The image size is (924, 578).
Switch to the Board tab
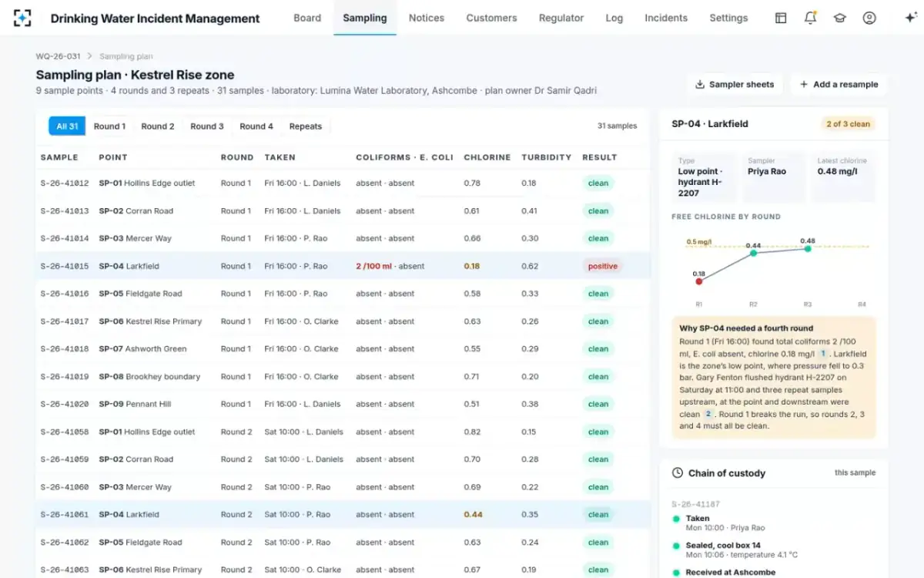(307, 18)
